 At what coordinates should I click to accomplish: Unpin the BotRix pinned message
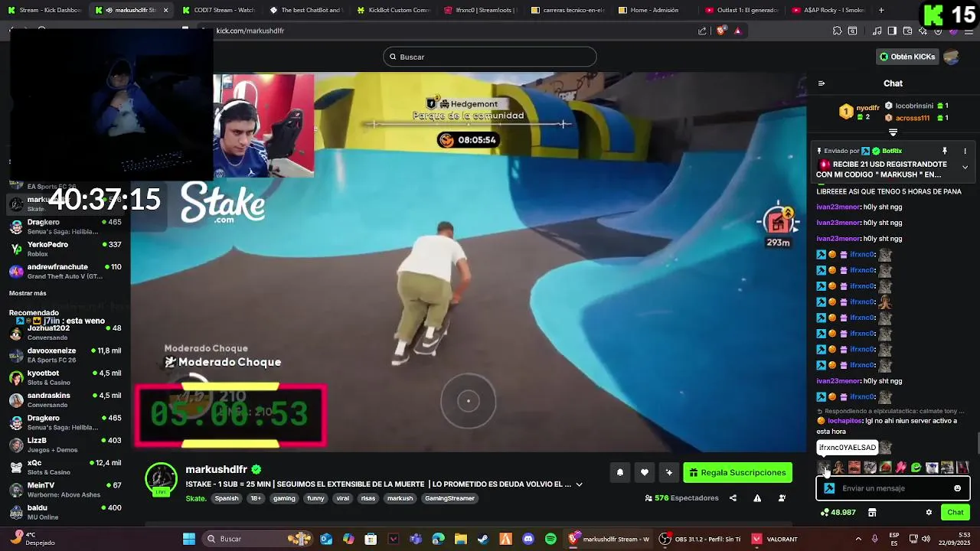click(945, 152)
